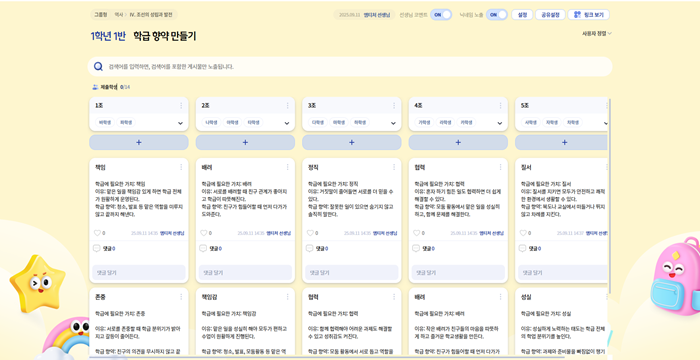
Task: Click comment input on 정직 card
Action: [x=352, y=272]
